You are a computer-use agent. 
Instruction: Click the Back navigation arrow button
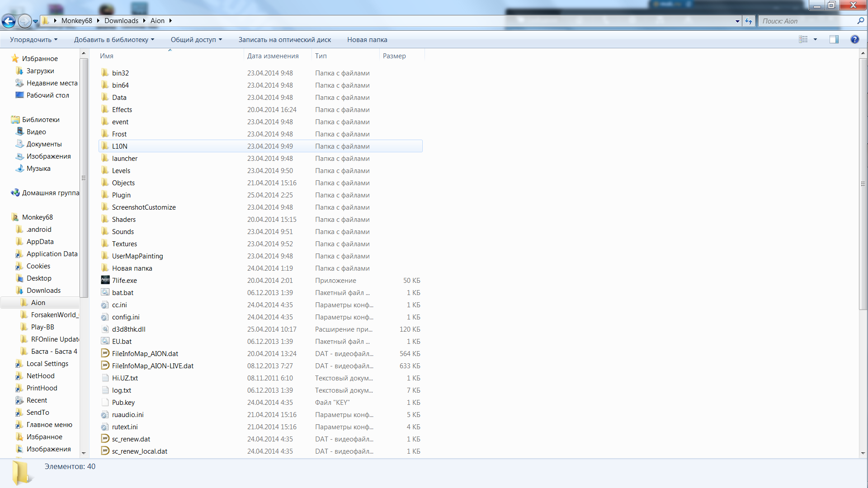click(9, 21)
